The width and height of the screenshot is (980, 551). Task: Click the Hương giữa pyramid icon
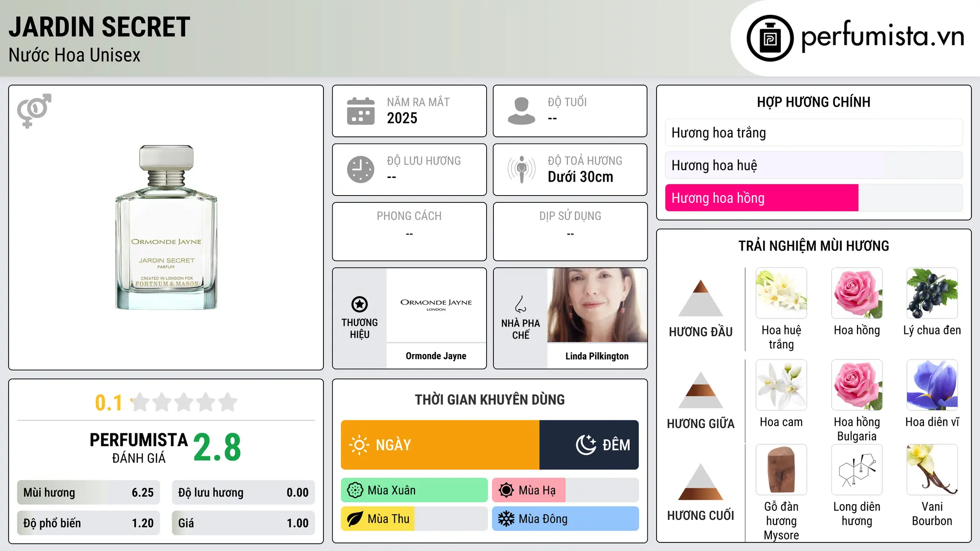coord(701,390)
